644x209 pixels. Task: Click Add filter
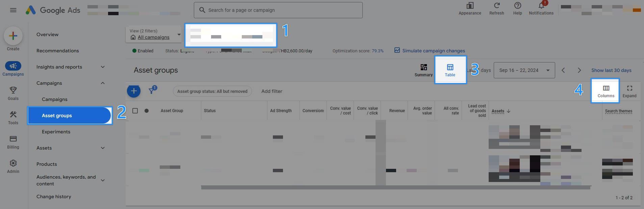click(x=272, y=91)
